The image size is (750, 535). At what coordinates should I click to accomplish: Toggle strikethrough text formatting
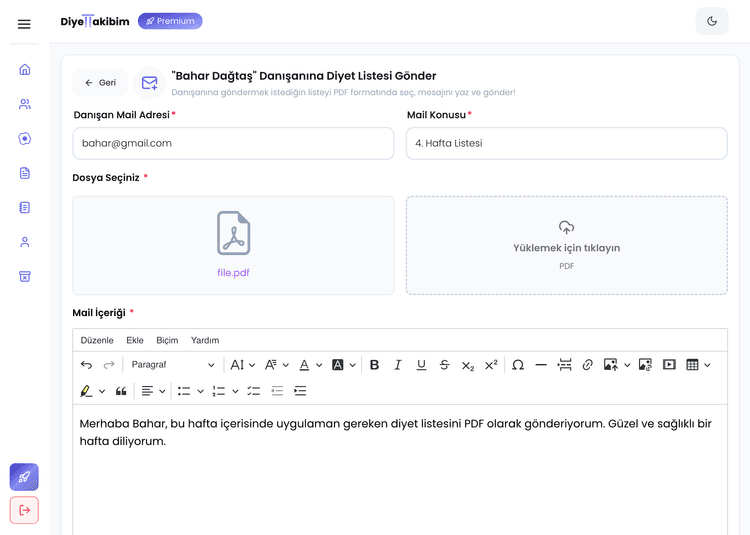coord(444,365)
